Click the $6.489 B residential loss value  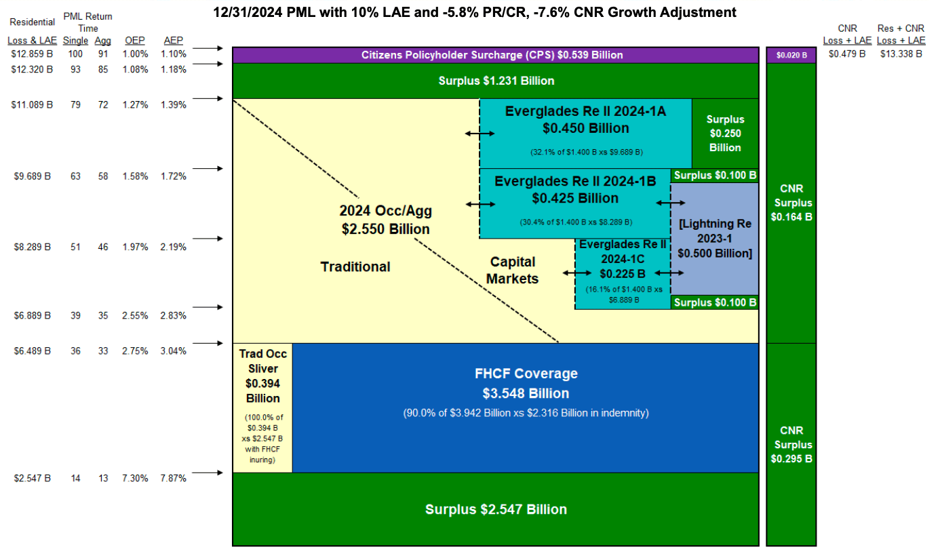coord(32,351)
